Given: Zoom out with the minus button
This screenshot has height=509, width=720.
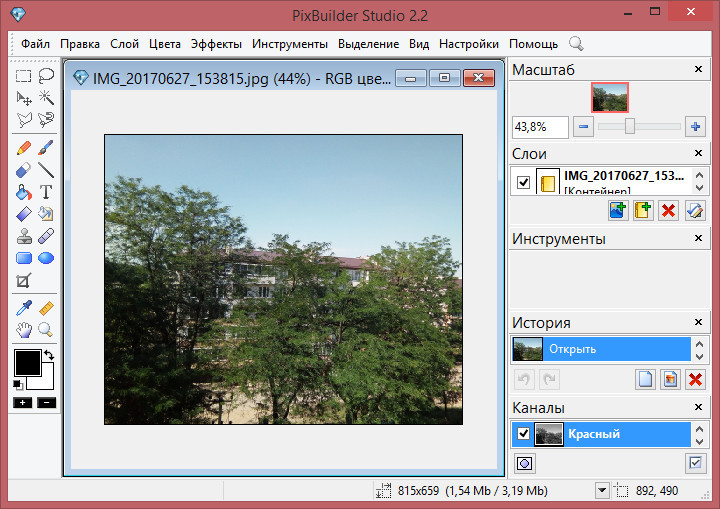Looking at the screenshot, I should 583,127.
